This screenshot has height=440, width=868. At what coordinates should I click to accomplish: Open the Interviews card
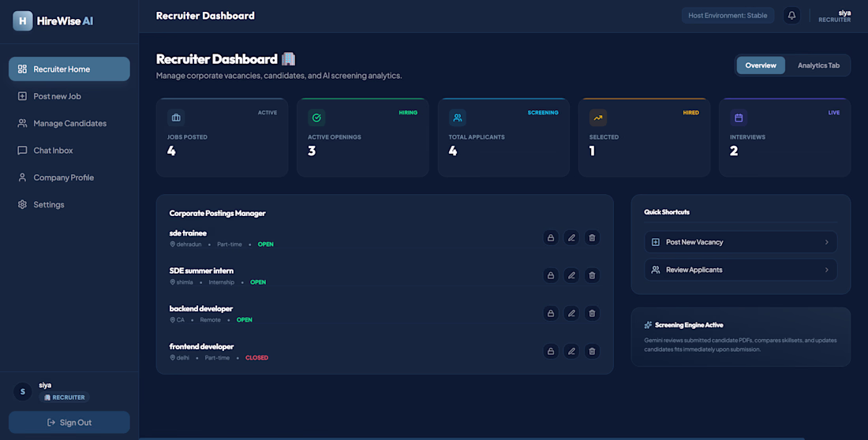tap(784, 137)
